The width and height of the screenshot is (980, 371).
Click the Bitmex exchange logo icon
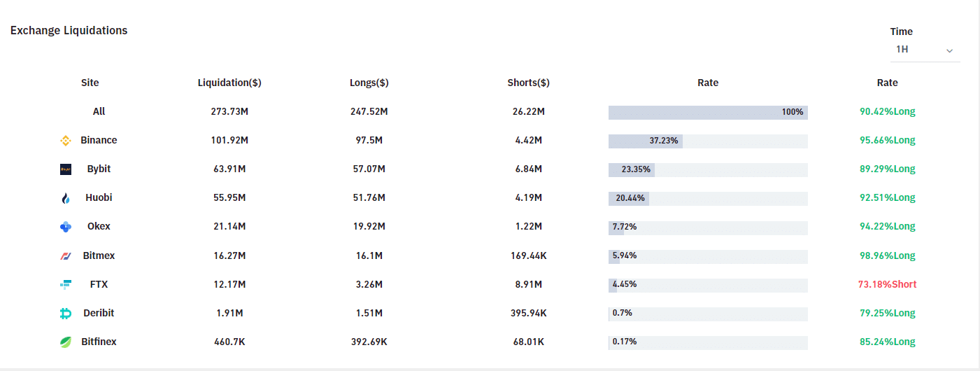[x=66, y=256]
